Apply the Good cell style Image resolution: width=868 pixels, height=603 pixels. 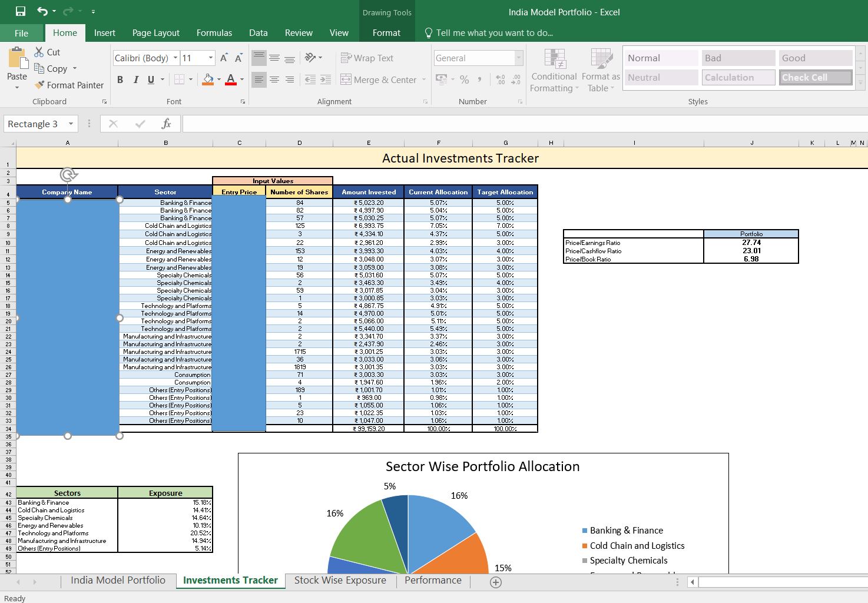point(816,58)
